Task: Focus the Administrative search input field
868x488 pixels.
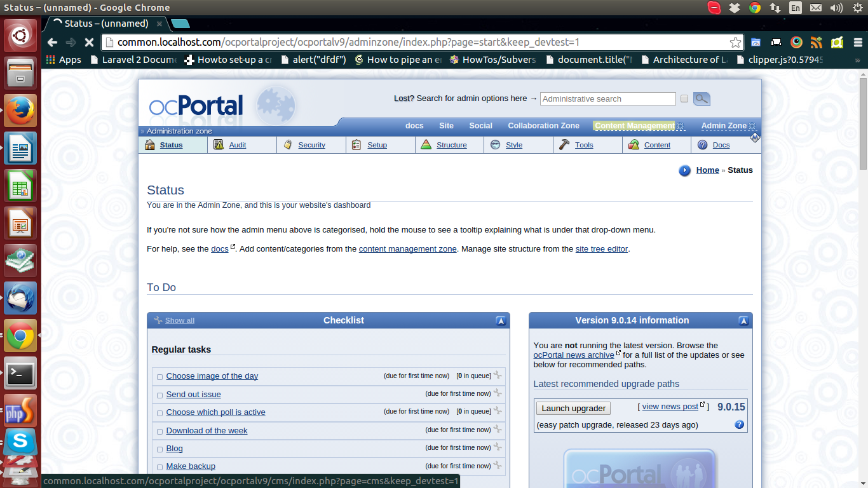Action: 607,99
